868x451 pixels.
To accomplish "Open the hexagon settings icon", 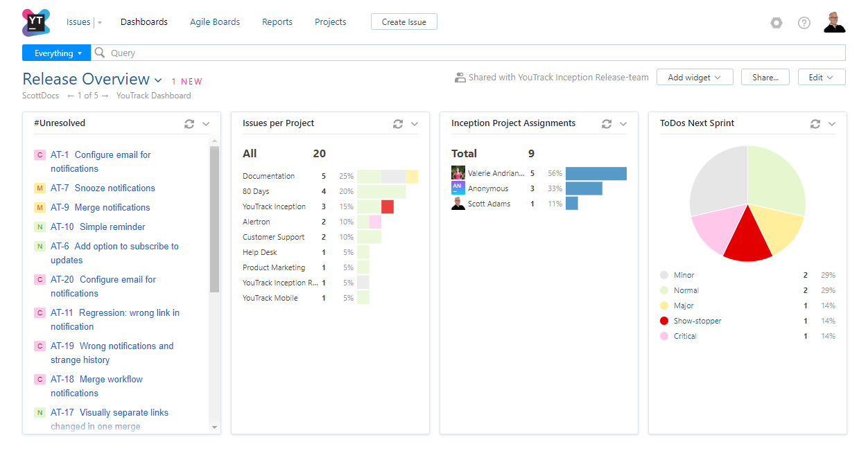I will pos(776,23).
